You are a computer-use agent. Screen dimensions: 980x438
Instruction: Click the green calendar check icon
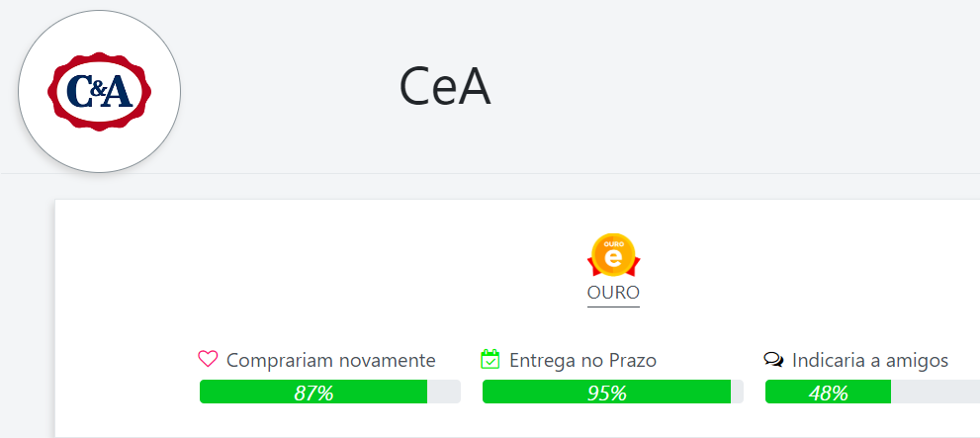(x=490, y=359)
